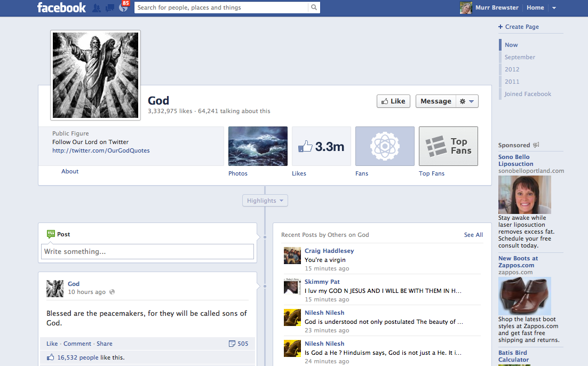Click the Fans label link
The width and height of the screenshot is (588, 366).
[362, 173]
